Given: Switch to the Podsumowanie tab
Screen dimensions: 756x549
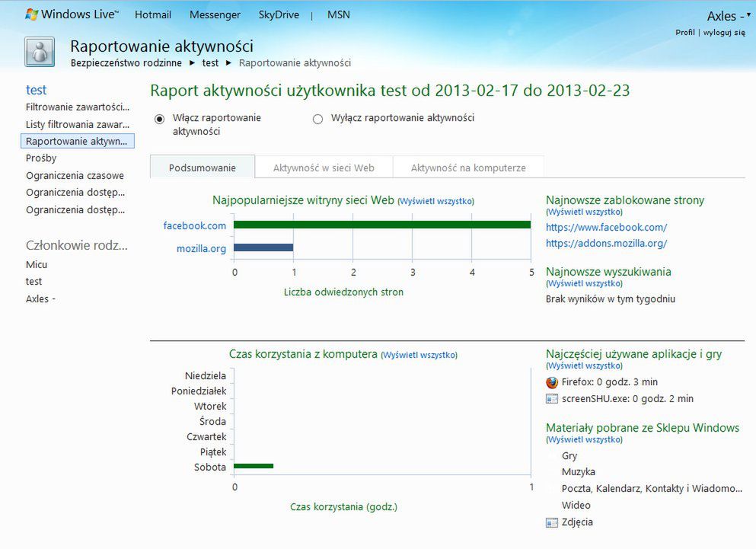Looking at the screenshot, I should click(x=203, y=168).
